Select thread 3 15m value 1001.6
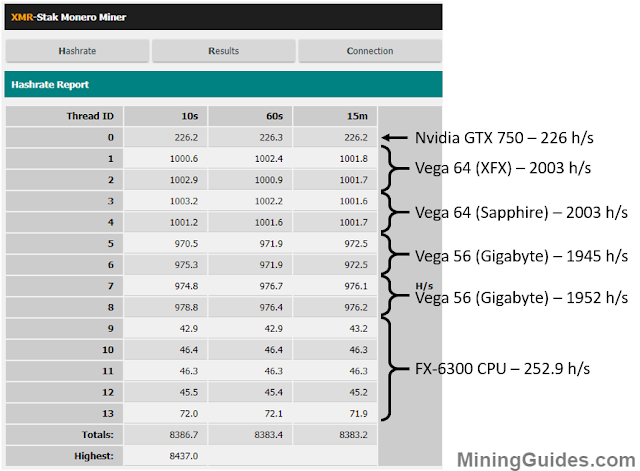 tap(354, 201)
